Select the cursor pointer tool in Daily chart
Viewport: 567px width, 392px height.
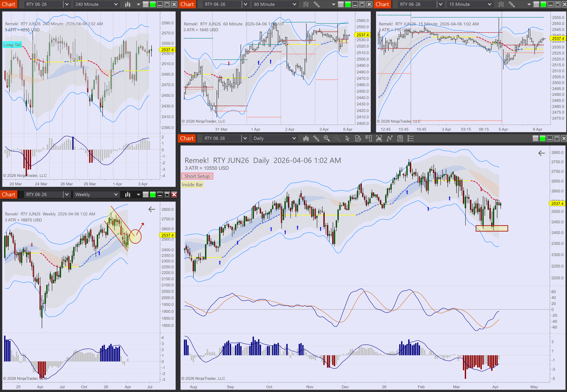point(347,139)
